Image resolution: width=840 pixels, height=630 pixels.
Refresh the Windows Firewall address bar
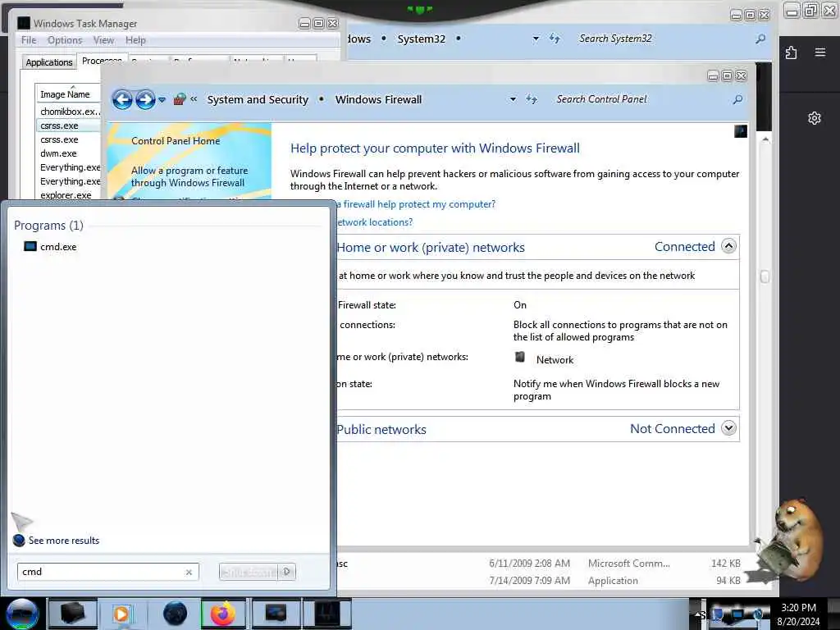(x=532, y=99)
